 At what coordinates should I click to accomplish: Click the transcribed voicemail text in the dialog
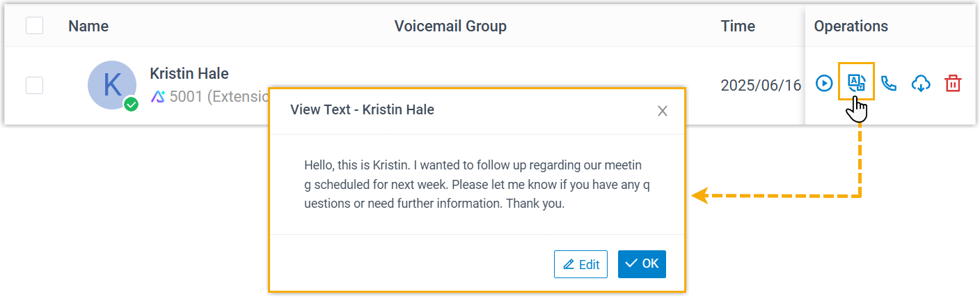477,185
